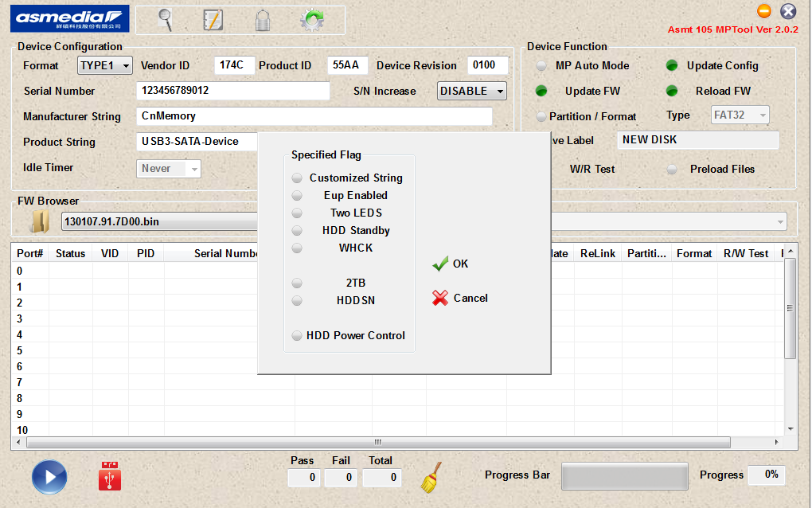
Task: Click the Pass counter value
Action: [303, 478]
